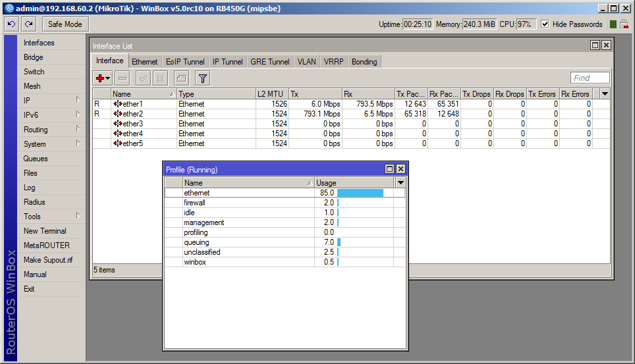The image size is (635, 364).
Task: Select the Interface tab
Action: coord(110,61)
